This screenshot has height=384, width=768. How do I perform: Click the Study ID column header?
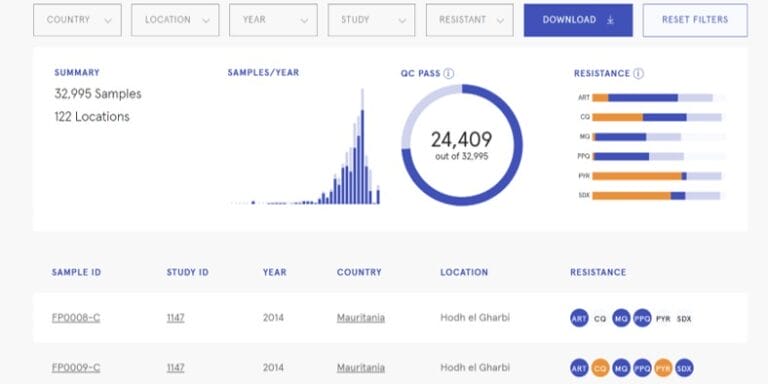coord(188,272)
